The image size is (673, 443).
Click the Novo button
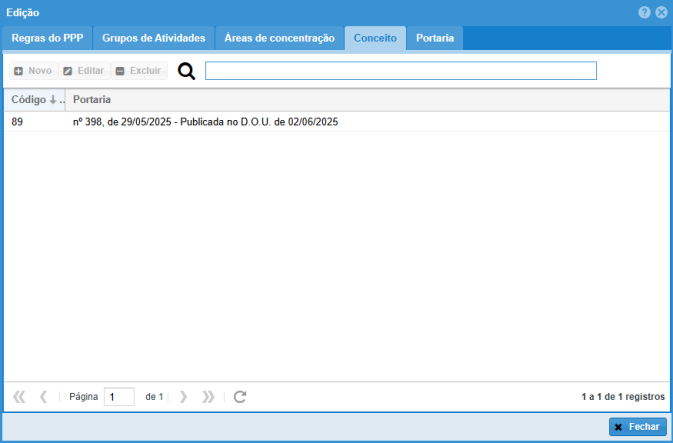click(x=32, y=71)
